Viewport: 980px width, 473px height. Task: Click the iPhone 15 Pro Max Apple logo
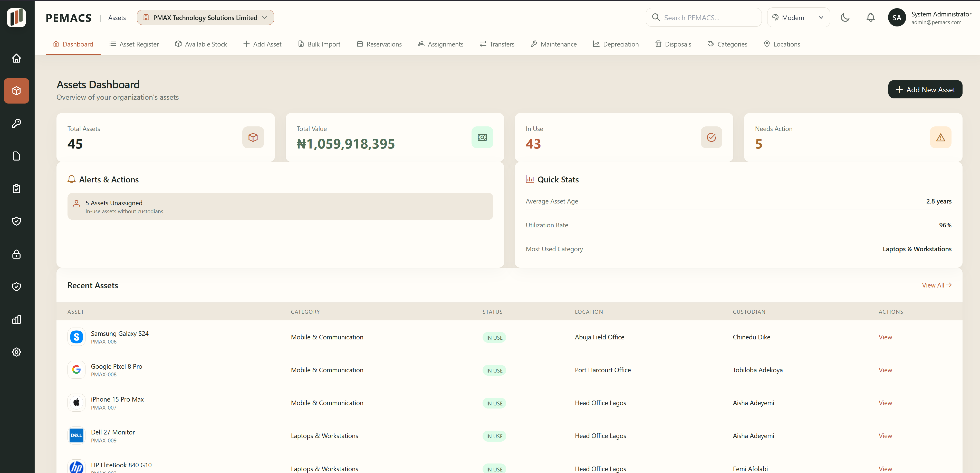[76, 403]
